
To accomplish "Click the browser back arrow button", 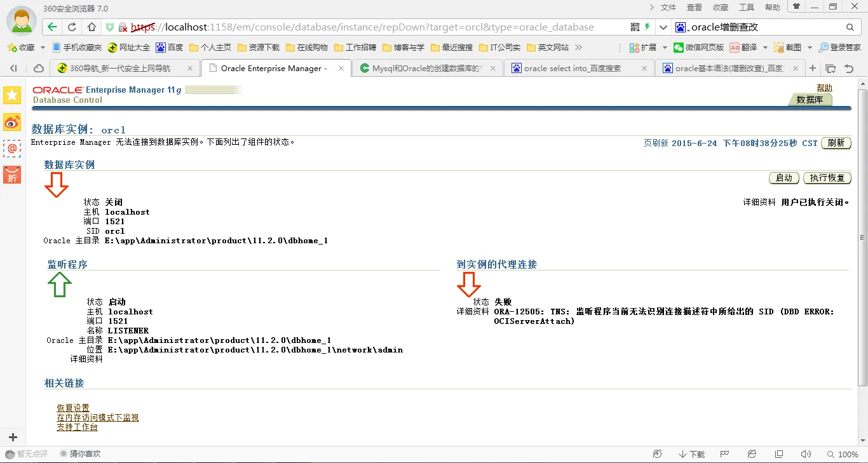I will [52, 27].
